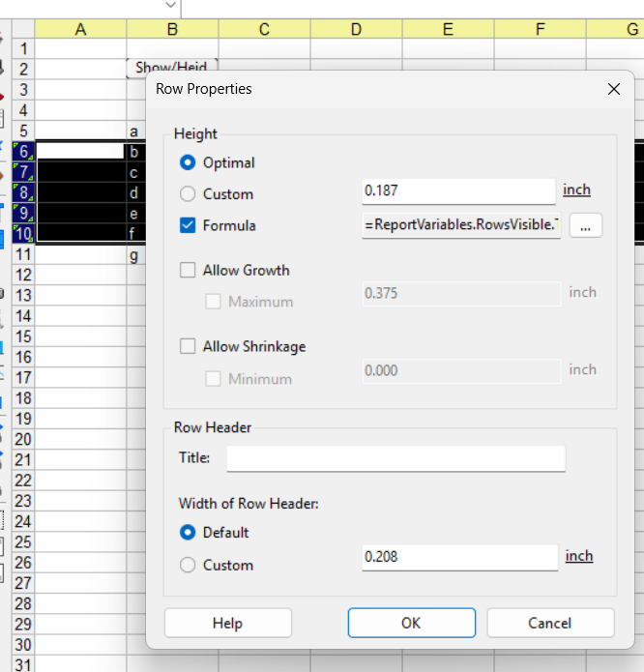Screen dimensions: 644x672
Task: Click the Help button
Action: pyautogui.click(x=228, y=623)
